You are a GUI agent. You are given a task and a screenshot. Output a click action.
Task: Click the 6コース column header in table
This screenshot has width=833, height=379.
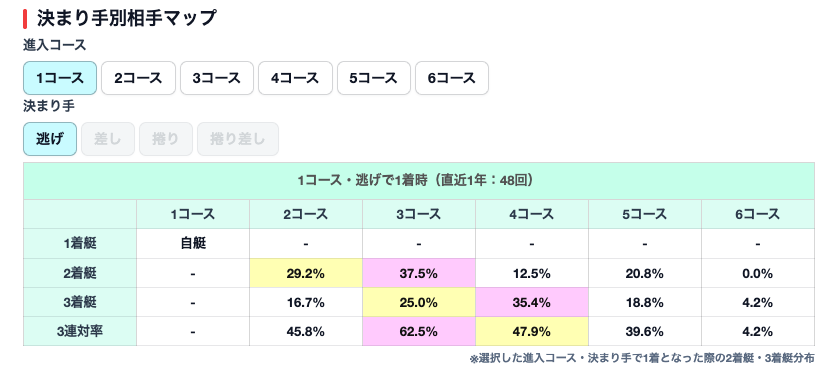click(x=758, y=215)
